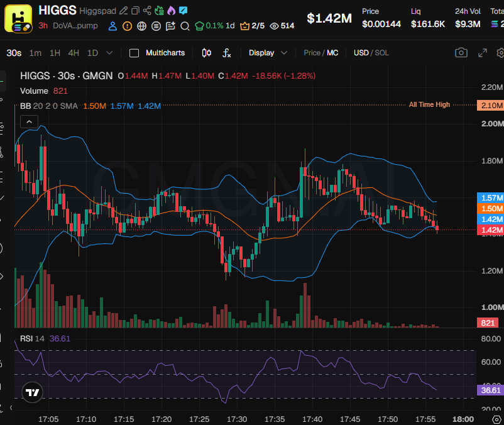Expand the timeframe dropdown chevron
This screenshot has width=504, height=425.
click(x=109, y=52)
